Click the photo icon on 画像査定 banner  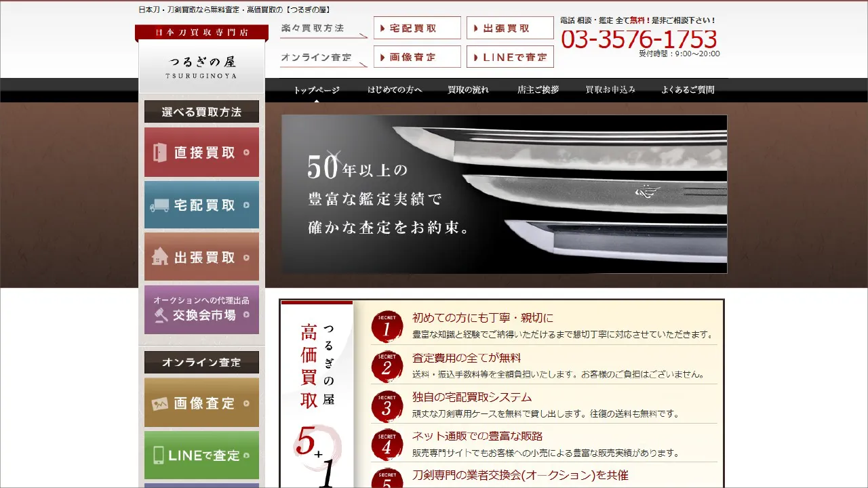[159, 404]
